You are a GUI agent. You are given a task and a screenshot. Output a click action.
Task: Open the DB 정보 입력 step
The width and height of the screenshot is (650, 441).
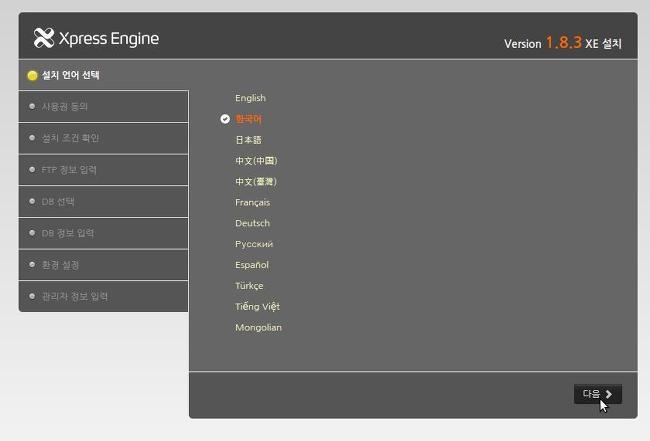(104, 233)
